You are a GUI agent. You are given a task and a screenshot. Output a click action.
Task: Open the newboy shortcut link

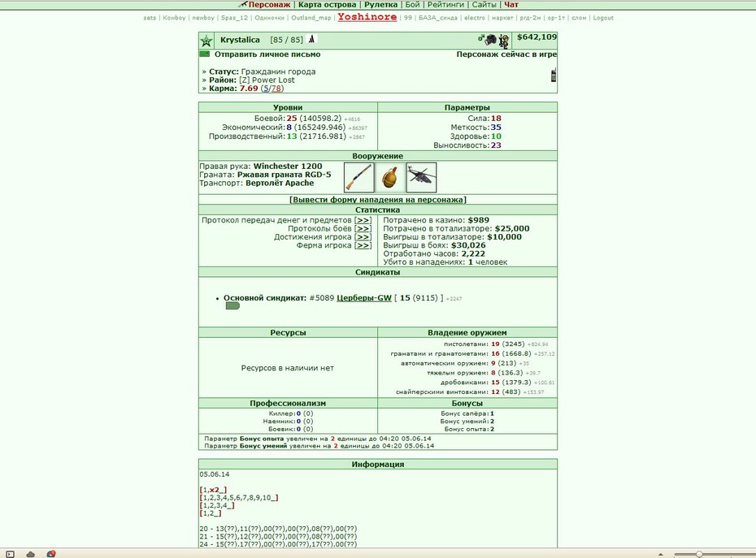click(x=203, y=18)
